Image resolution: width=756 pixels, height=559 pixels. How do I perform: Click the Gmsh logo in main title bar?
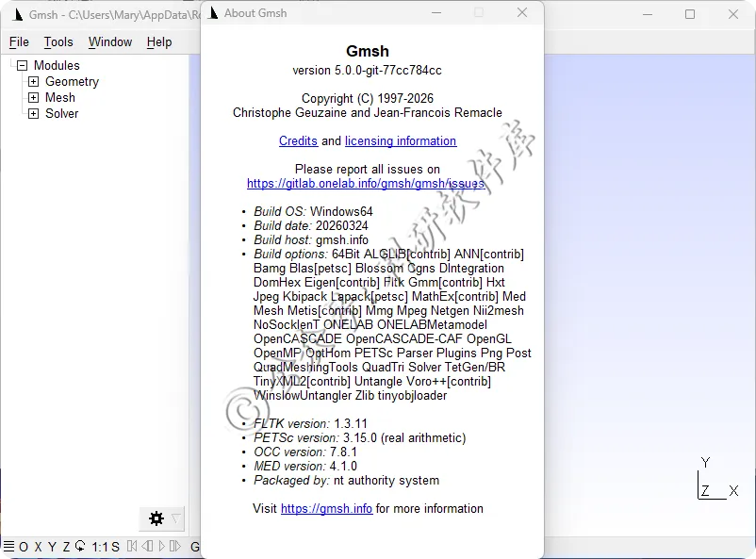[x=18, y=14]
